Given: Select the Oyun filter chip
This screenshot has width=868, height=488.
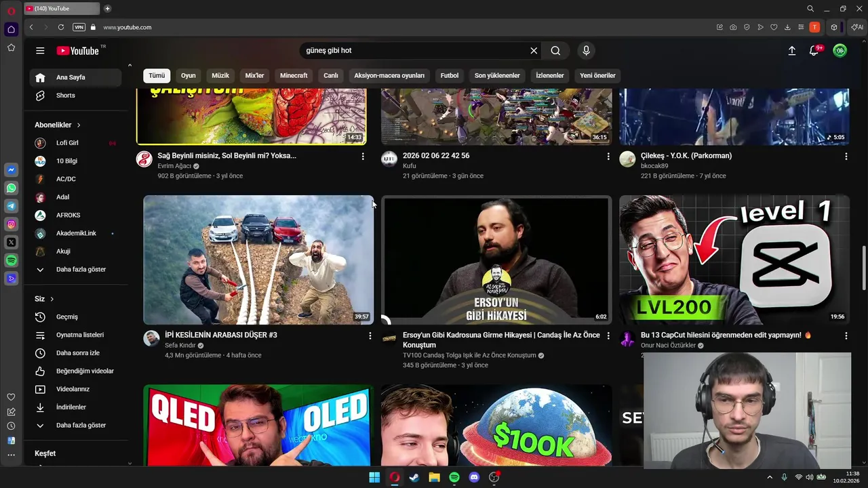Looking at the screenshot, I should pyautogui.click(x=188, y=75).
